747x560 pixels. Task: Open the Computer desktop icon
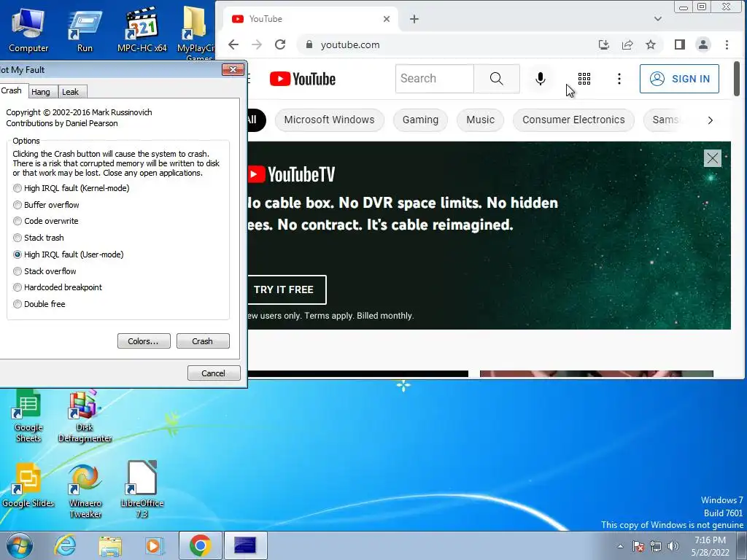[x=28, y=30]
